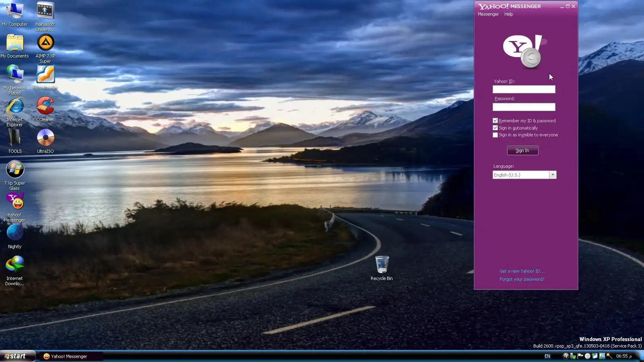Check Sign in as invisible to everyone
644x362 pixels.
[495, 135]
